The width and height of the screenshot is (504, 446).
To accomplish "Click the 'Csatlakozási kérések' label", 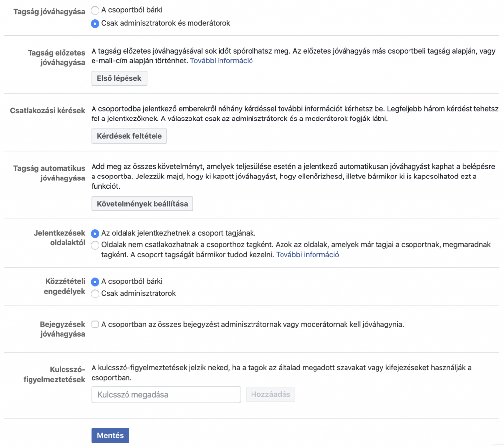I will click(48, 111).
